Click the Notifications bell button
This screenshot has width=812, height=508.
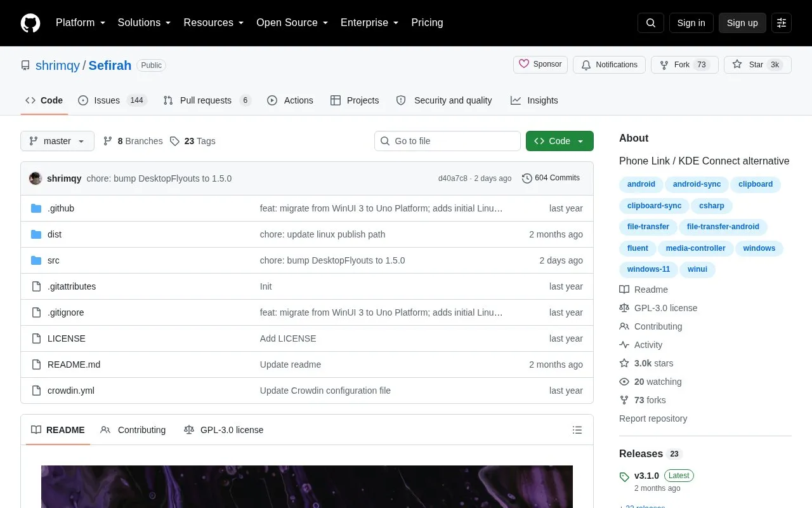point(610,65)
